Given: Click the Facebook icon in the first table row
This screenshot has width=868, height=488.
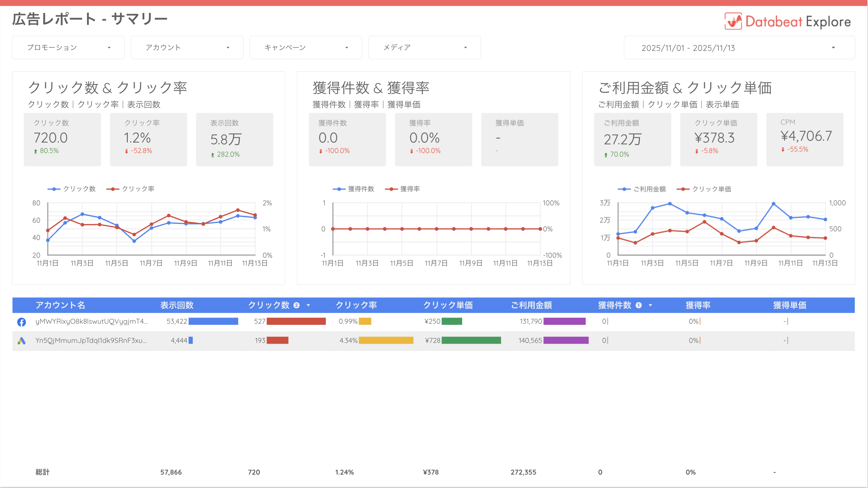Looking at the screenshot, I should [x=22, y=322].
